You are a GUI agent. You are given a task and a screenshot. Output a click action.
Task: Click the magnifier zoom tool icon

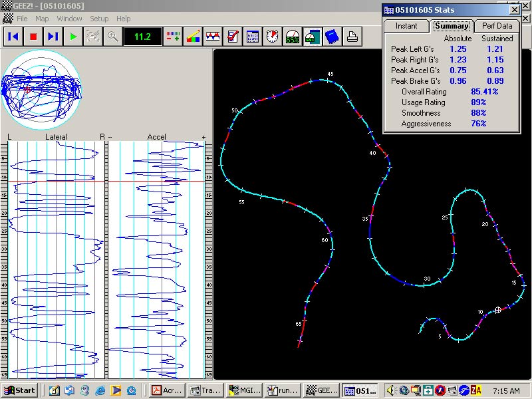coord(112,37)
